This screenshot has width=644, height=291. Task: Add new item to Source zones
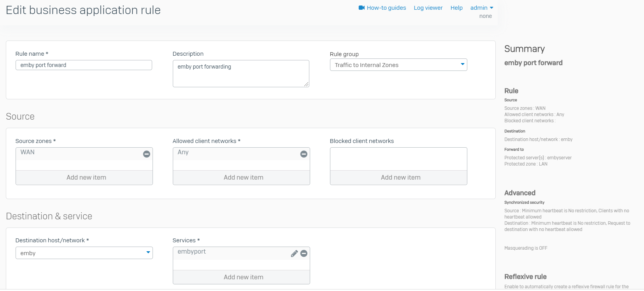coord(84,178)
